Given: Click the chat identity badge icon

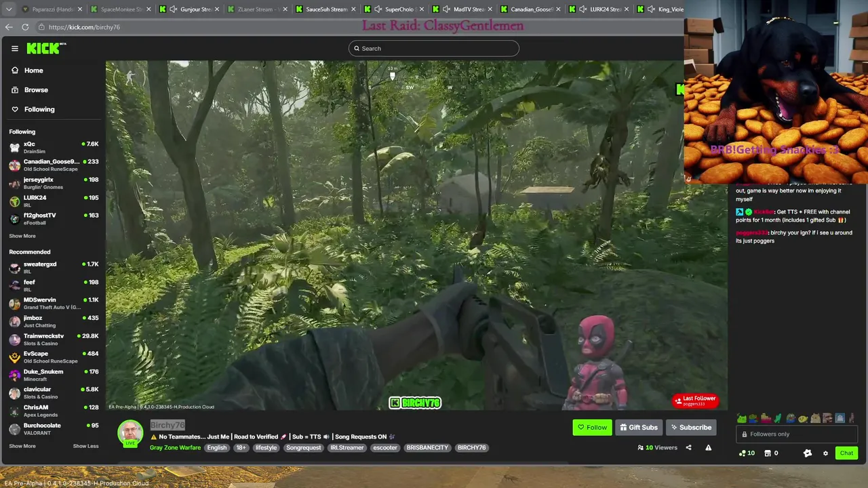Looking at the screenshot, I should coord(808,453).
